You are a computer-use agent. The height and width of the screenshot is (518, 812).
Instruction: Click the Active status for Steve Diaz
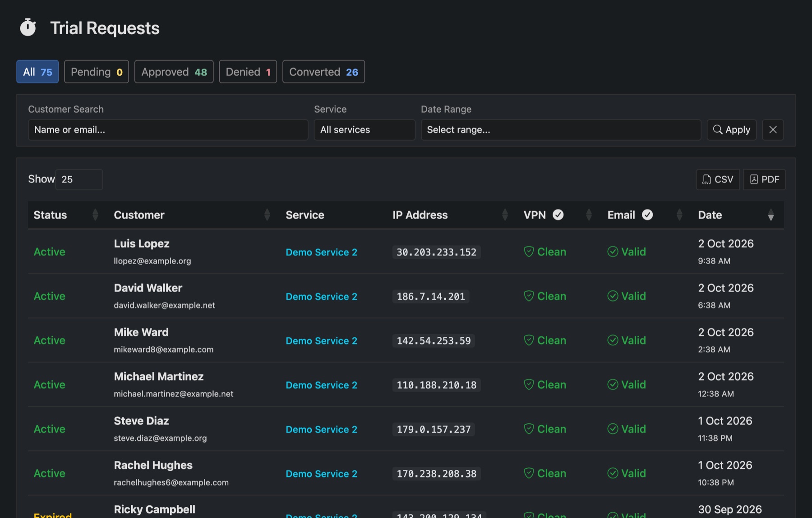pos(50,429)
